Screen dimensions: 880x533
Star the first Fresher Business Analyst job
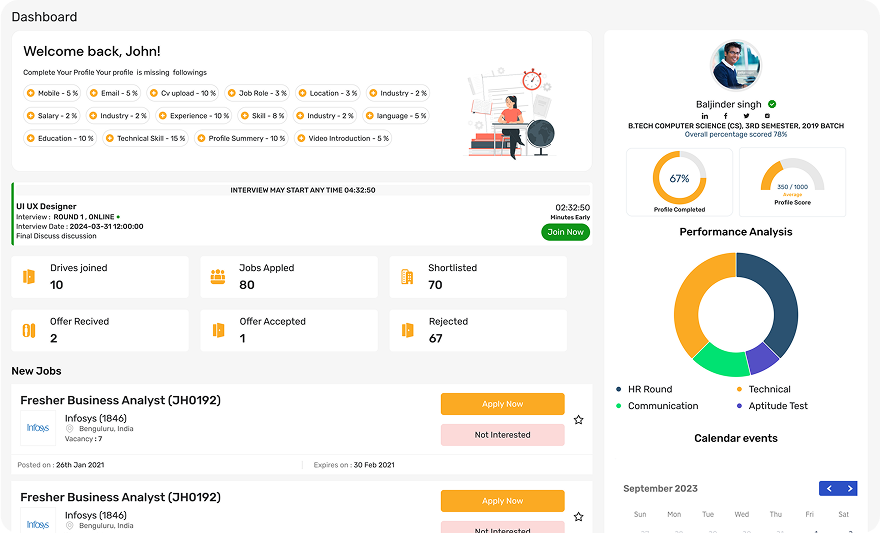pyautogui.click(x=578, y=420)
